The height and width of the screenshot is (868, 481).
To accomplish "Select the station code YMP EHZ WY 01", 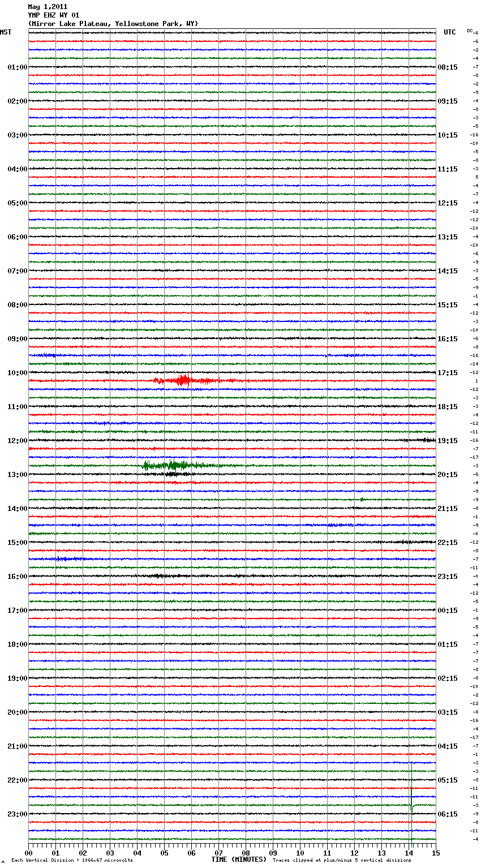I will 54,15.
